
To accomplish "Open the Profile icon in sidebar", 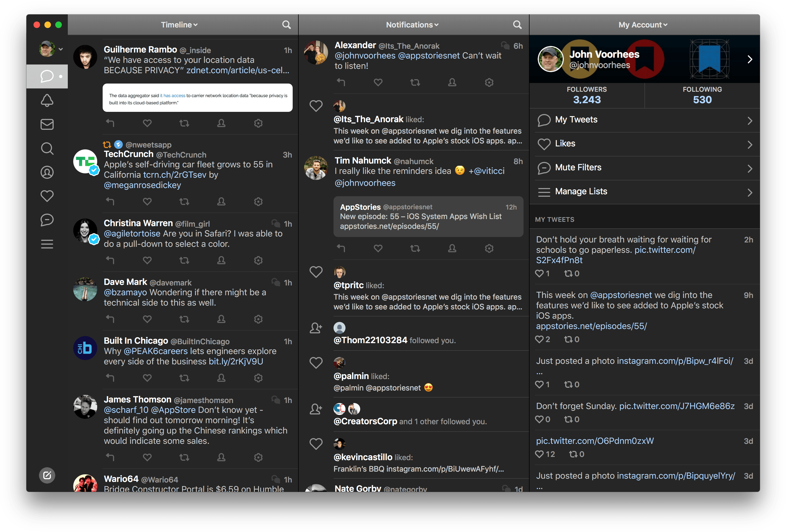I will 47,172.
